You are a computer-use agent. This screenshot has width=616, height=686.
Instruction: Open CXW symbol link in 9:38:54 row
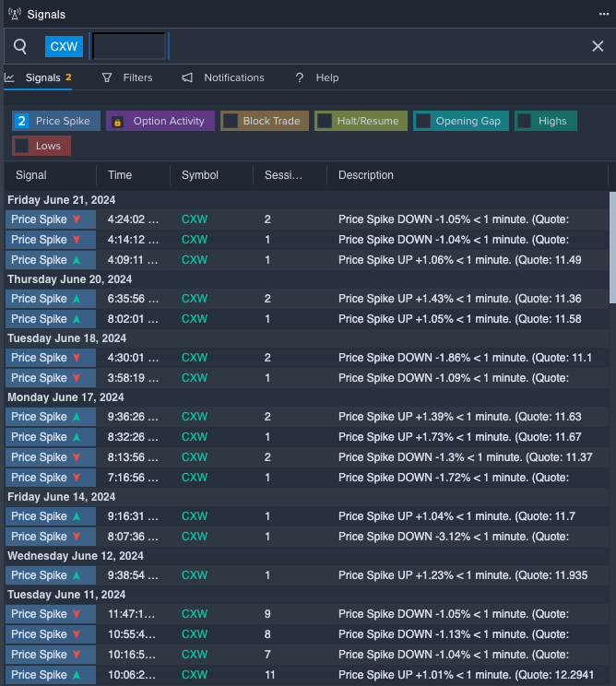pyautogui.click(x=195, y=575)
